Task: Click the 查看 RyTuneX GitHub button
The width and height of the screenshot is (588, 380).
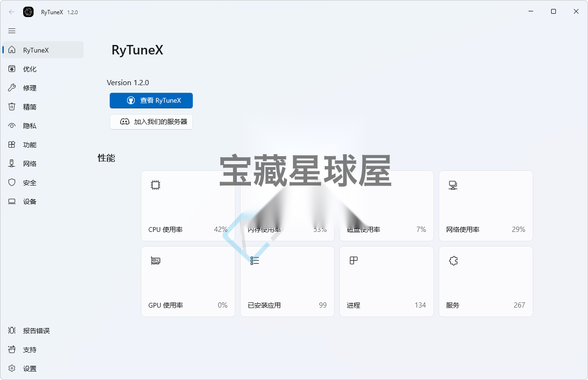Action: coord(151,100)
